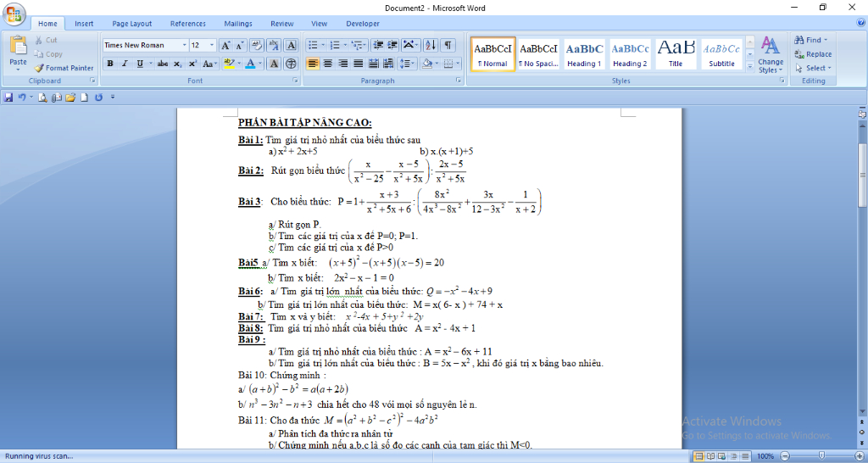
Task: Toggle Align Text Left
Action: [x=313, y=64]
